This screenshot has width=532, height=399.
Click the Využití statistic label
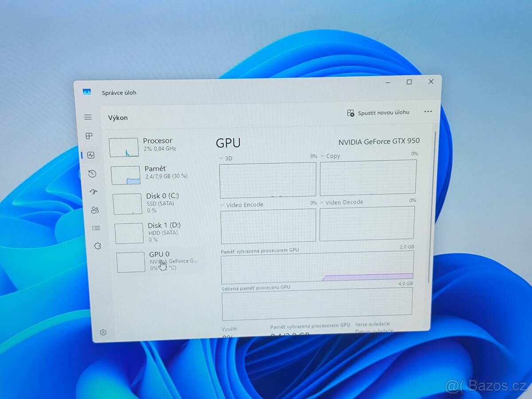[230, 329]
